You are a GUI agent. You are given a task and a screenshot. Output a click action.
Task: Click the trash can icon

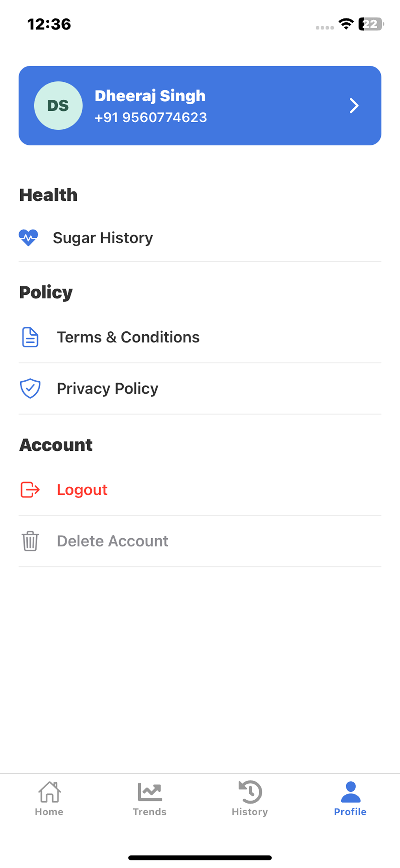[x=30, y=541]
